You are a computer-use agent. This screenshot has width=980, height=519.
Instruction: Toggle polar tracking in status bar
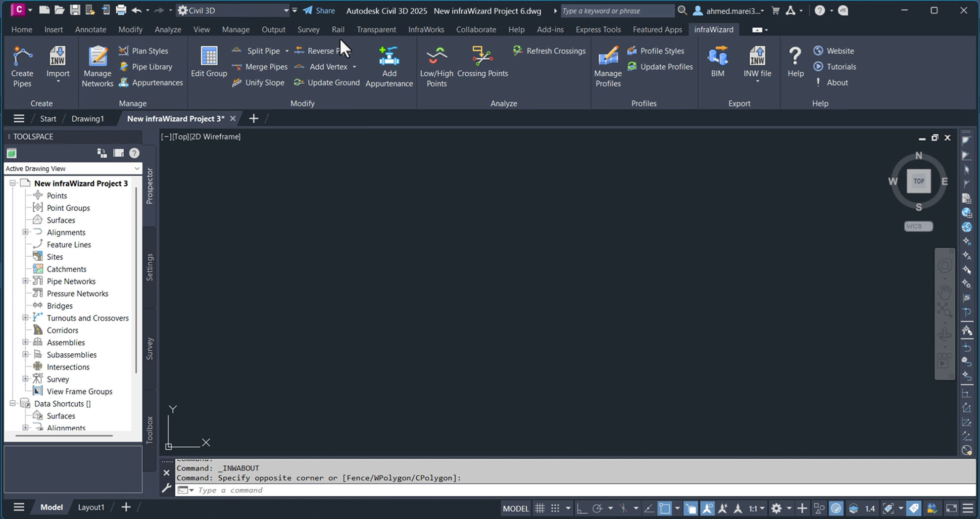point(597,508)
